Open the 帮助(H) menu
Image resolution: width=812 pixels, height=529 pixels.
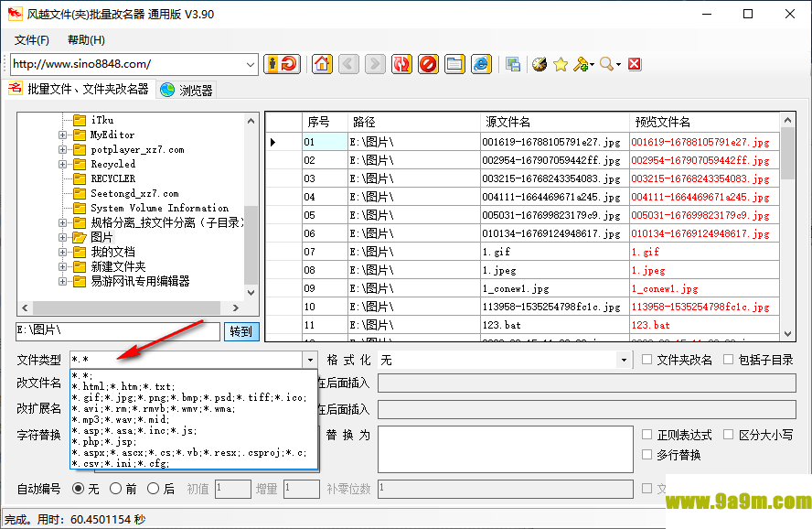tap(86, 40)
